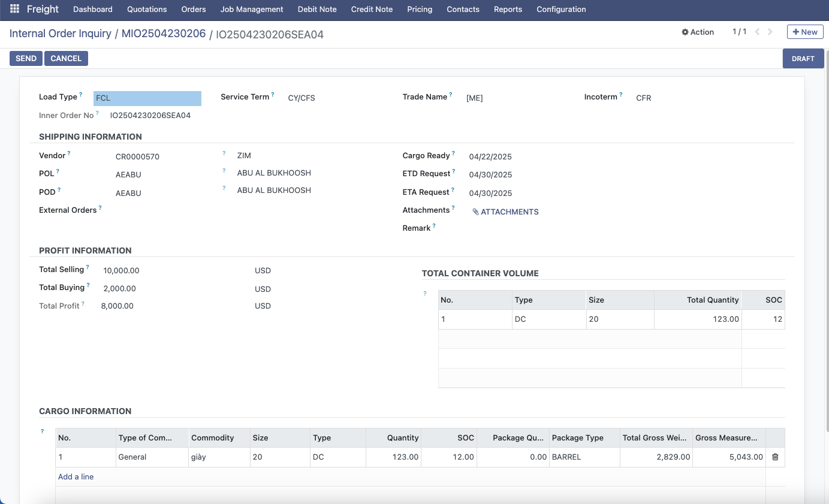The image size is (829, 504).
Task: Delete cargo line with trash icon
Action: (x=775, y=457)
